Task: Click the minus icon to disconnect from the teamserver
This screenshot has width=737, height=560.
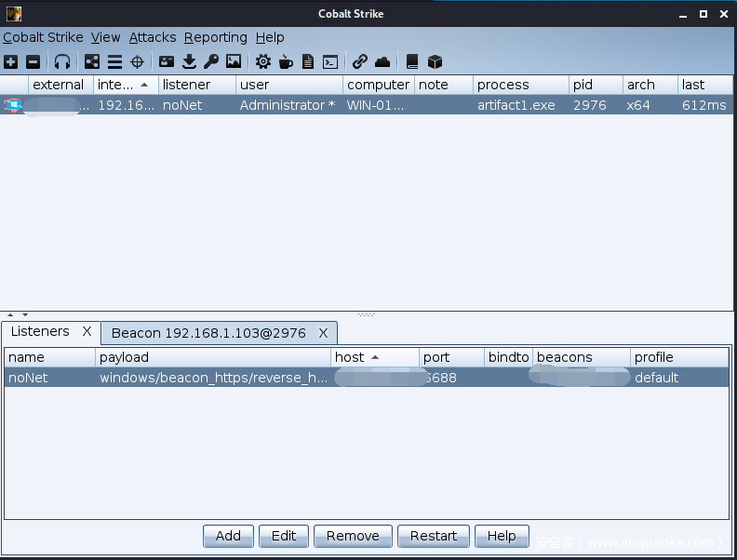Action: 33,62
